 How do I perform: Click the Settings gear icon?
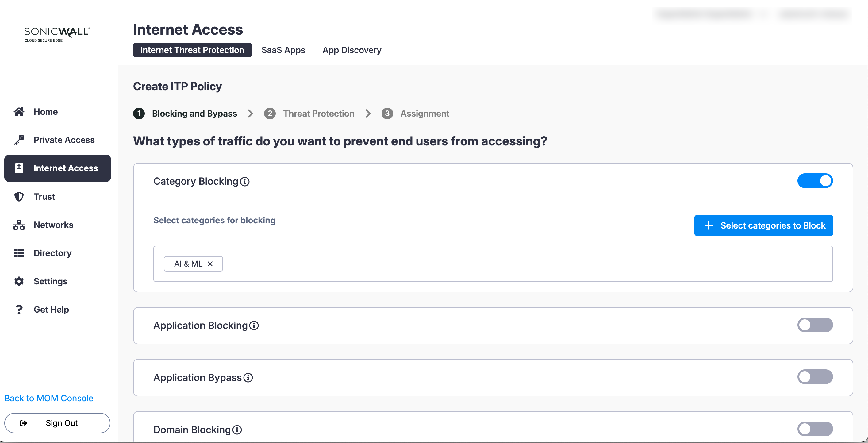pyautogui.click(x=19, y=281)
